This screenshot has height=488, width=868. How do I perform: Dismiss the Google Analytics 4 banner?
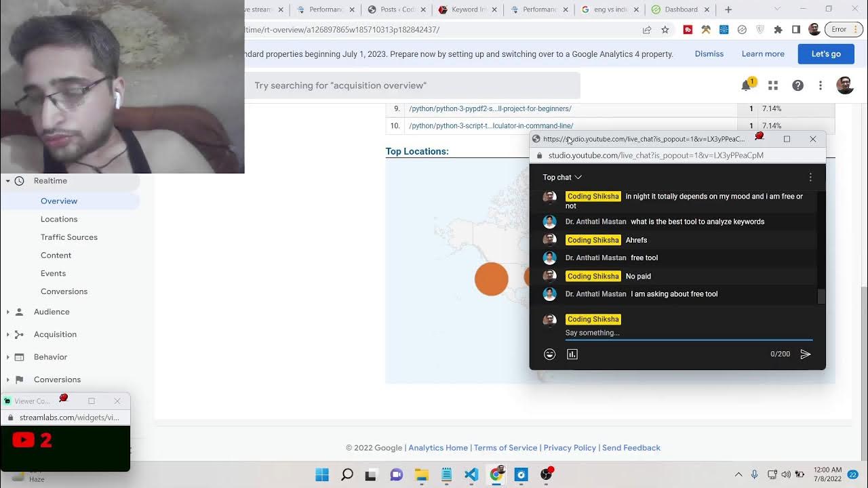[x=709, y=54]
